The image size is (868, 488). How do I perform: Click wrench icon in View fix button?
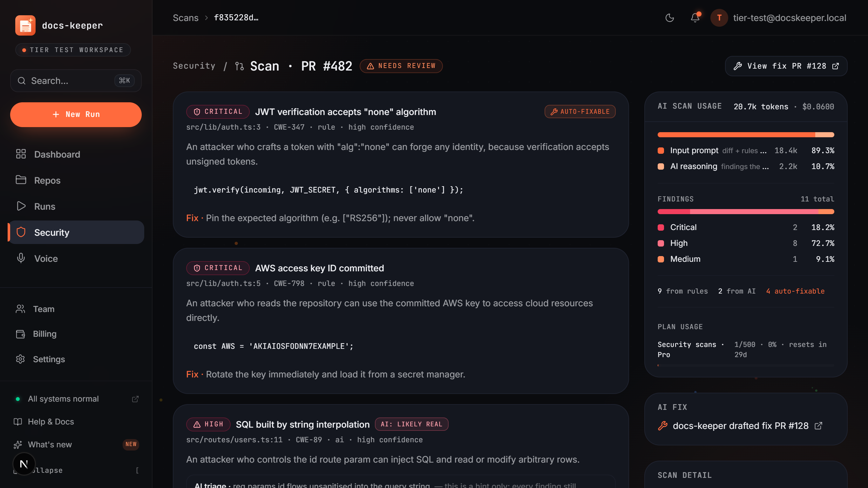738,66
